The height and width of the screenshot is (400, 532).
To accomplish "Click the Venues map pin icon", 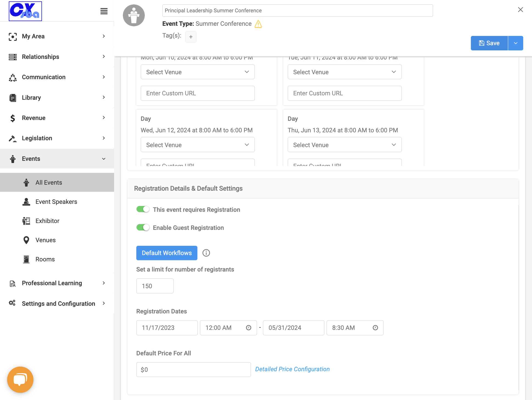I will pyautogui.click(x=26, y=240).
